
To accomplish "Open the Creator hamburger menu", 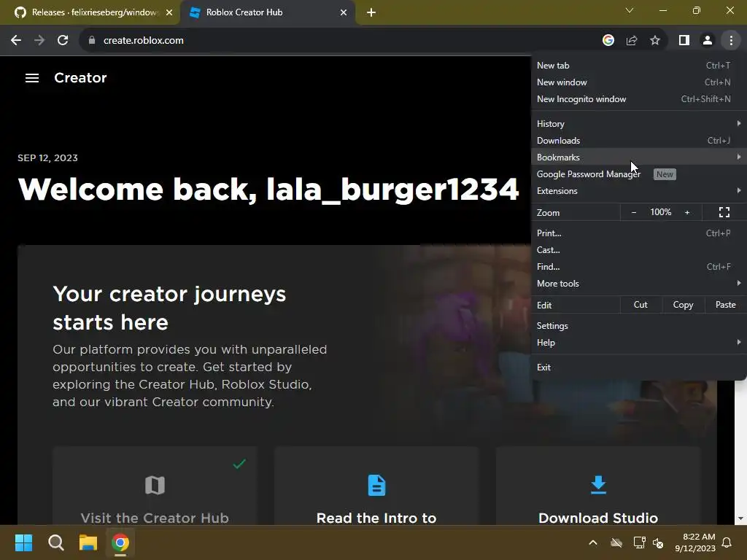I will (x=32, y=77).
